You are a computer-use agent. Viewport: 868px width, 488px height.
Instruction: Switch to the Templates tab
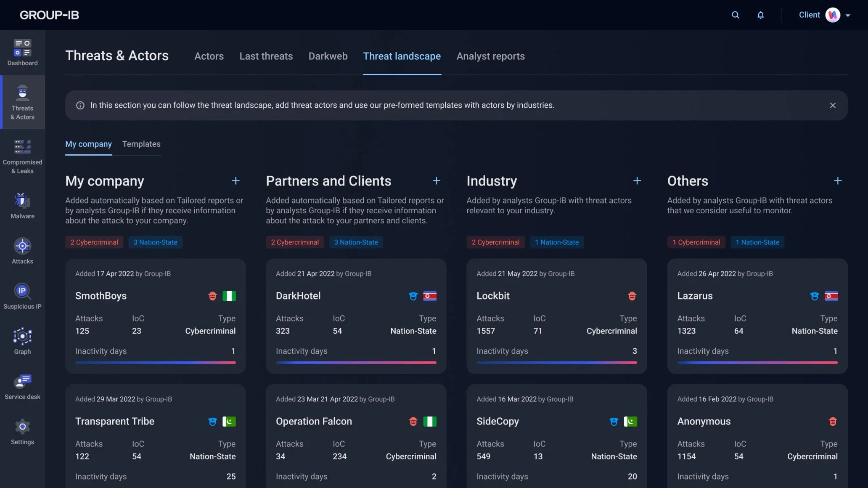141,144
